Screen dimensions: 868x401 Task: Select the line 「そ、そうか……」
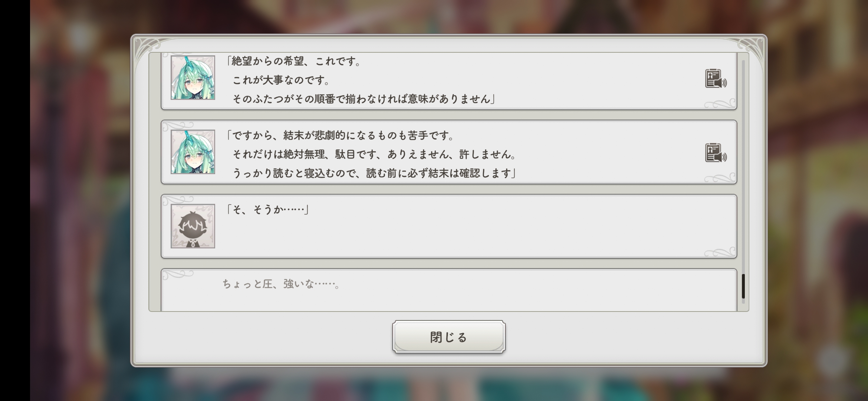click(x=268, y=210)
